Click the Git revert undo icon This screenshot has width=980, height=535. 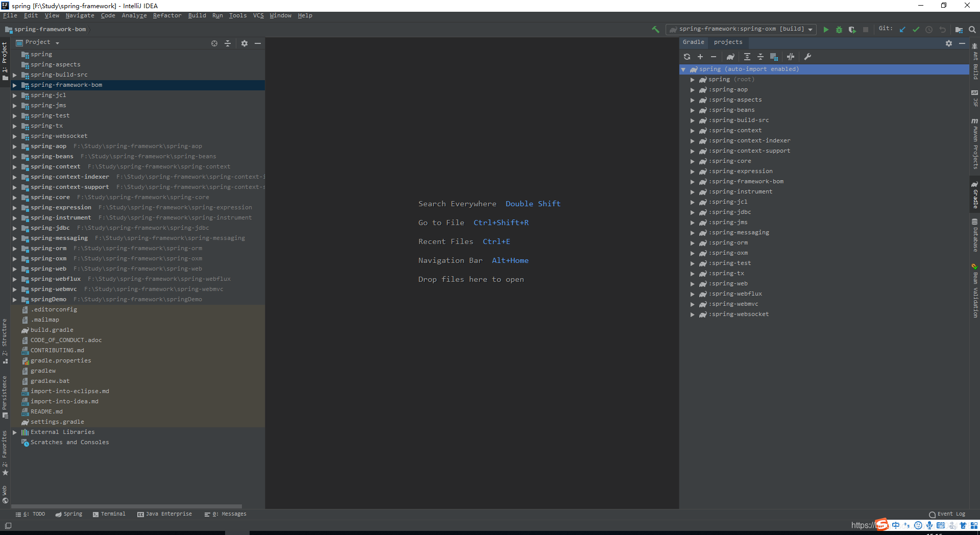(942, 30)
